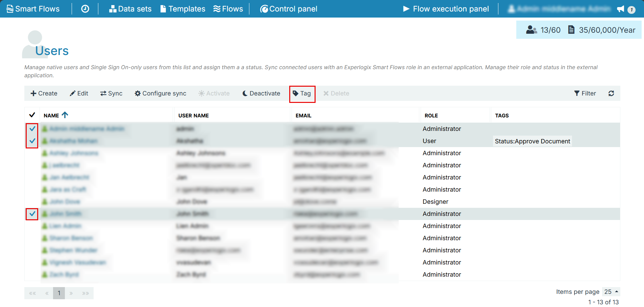Click the clock history icon in top bar

pyautogui.click(x=85, y=9)
